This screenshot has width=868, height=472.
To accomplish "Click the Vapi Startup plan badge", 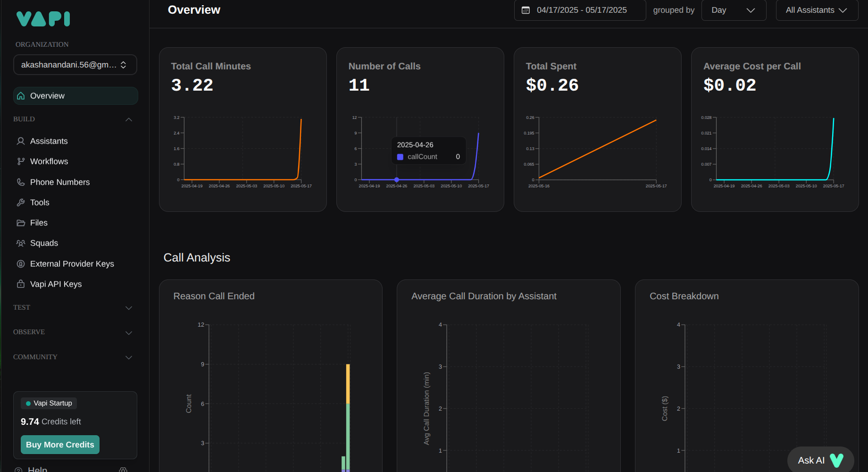I will pyautogui.click(x=49, y=404).
